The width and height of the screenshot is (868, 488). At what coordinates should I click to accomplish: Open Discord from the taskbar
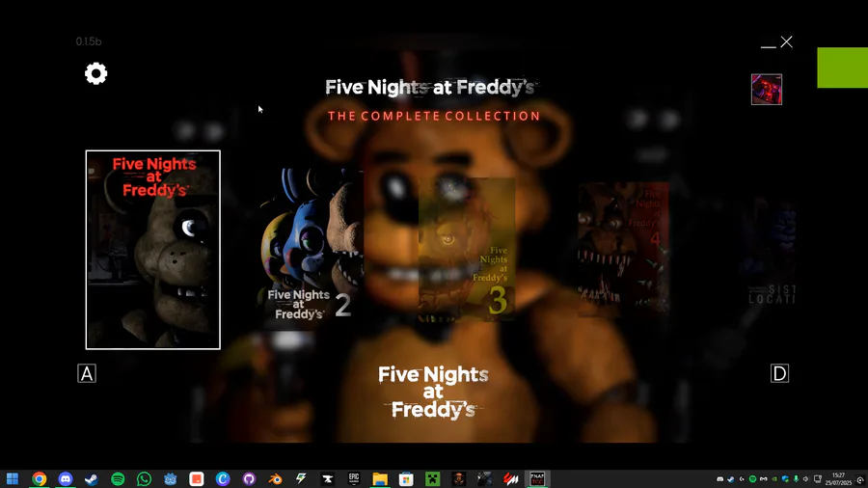click(66, 478)
